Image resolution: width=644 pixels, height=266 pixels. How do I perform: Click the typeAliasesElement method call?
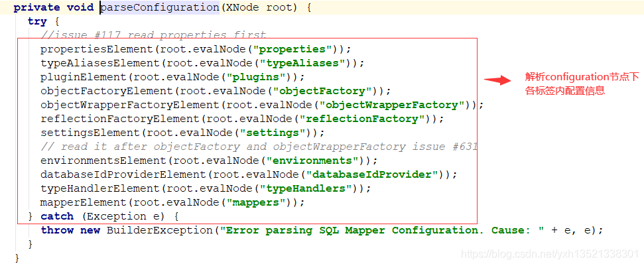pyautogui.click(x=100, y=63)
